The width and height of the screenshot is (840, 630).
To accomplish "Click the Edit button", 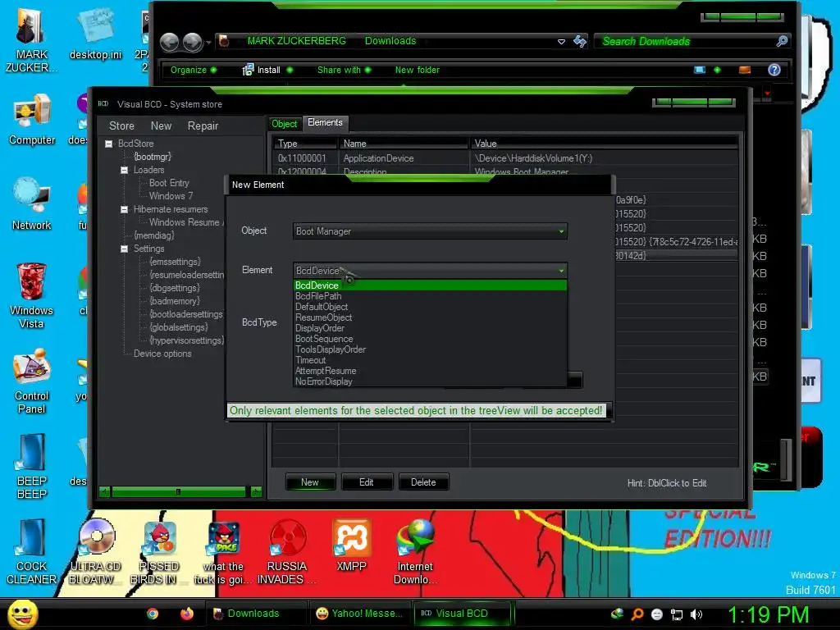I will pos(367,482).
